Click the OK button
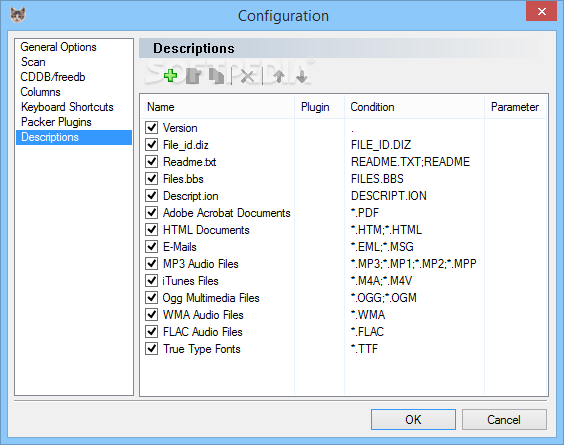The height and width of the screenshot is (445, 564). click(x=413, y=419)
